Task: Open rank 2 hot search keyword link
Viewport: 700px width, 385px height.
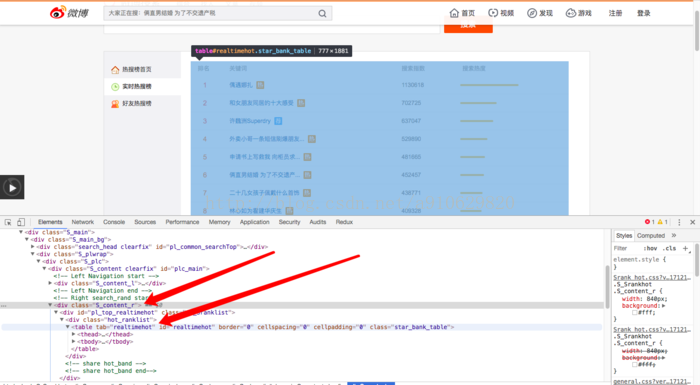Action: [x=261, y=103]
